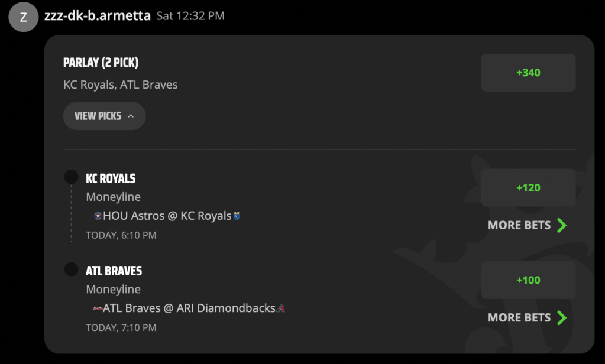
Task: Click the Houston Astros team logo
Action: coord(98,216)
